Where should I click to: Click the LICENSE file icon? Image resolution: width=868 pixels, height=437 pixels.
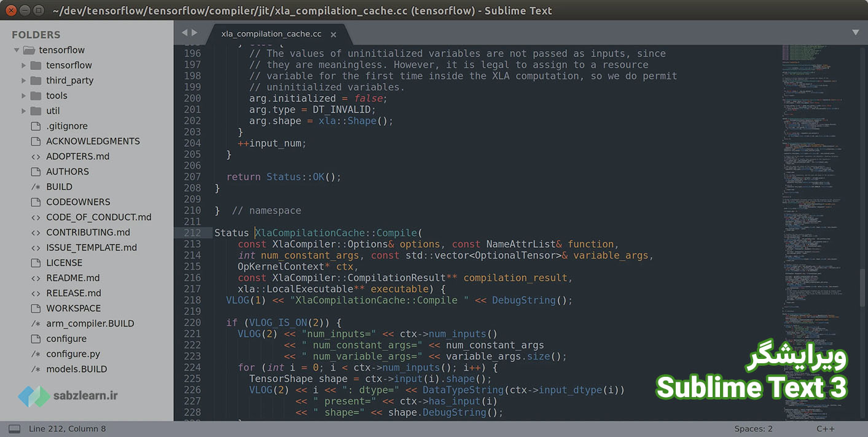pyautogui.click(x=36, y=263)
